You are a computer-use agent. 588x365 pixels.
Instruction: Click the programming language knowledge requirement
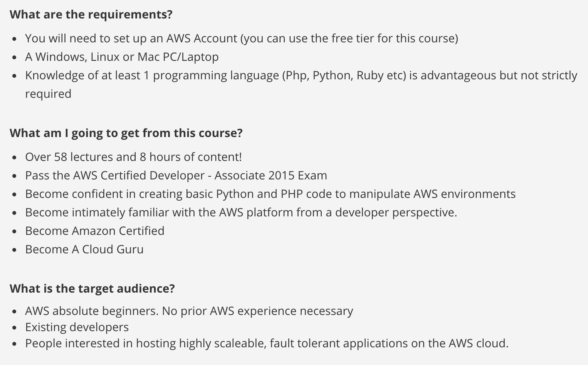301,84
